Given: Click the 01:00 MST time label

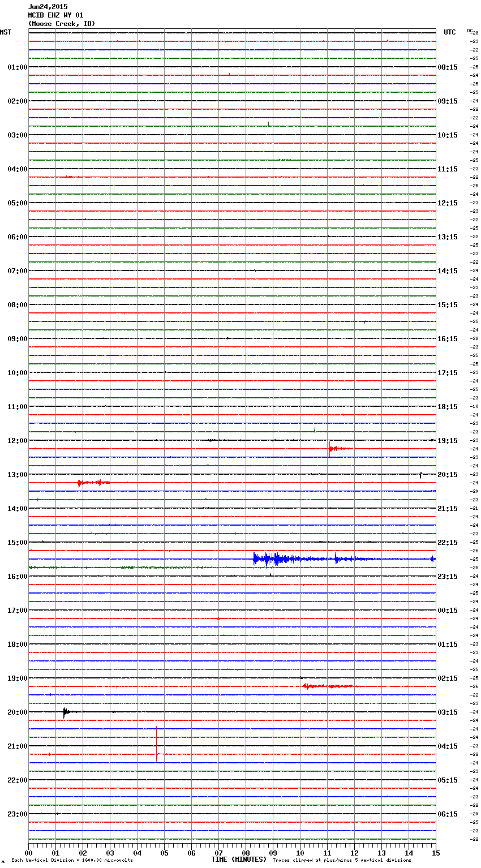Looking at the screenshot, I should (18, 67).
